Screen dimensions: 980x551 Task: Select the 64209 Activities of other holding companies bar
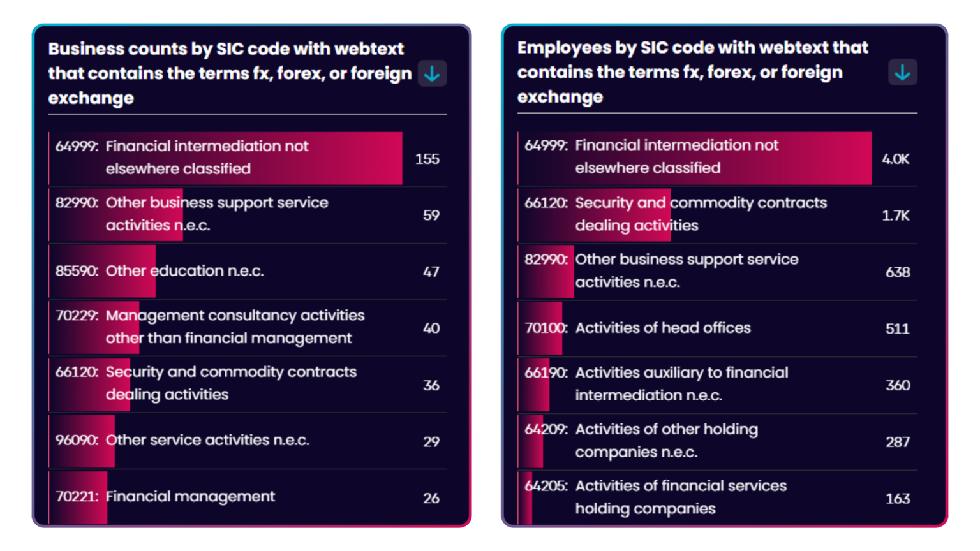point(717,441)
